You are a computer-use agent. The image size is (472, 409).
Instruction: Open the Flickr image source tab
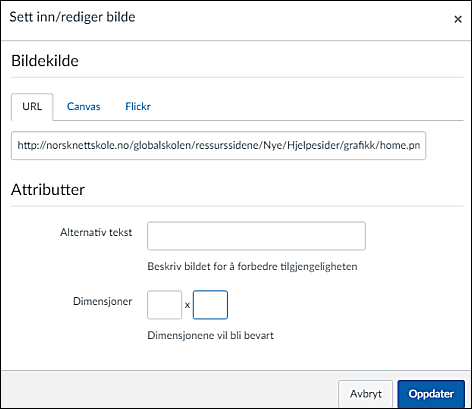[x=138, y=107]
